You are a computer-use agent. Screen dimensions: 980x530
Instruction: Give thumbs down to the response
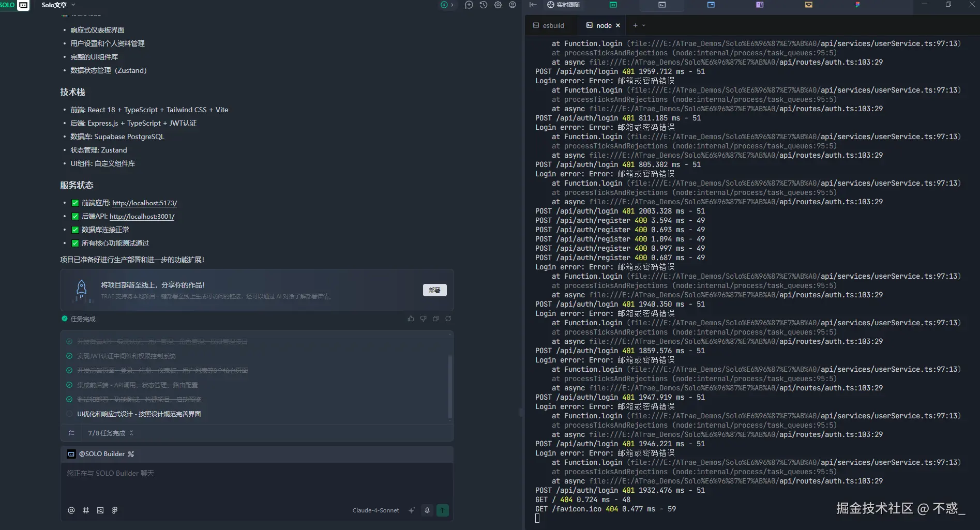click(x=424, y=319)
